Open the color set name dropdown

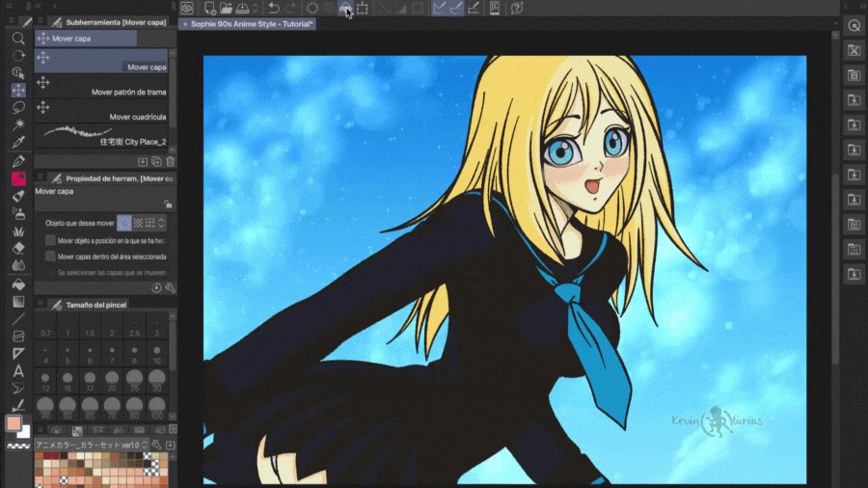pyautogui.click(x=92, y=445)
